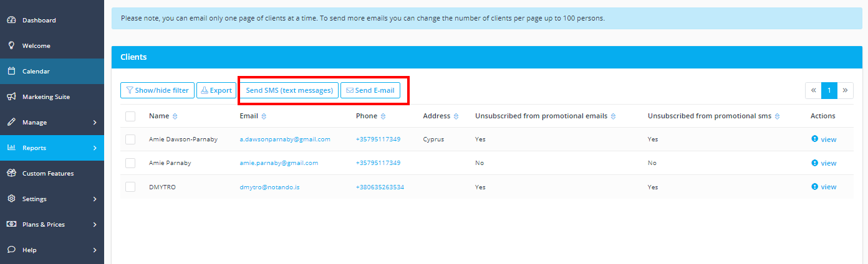The height and width of the screenshot is (264, 868).
Task: Check the box for Amie Dawson-Parnaby
Action: tap(130, 139)
